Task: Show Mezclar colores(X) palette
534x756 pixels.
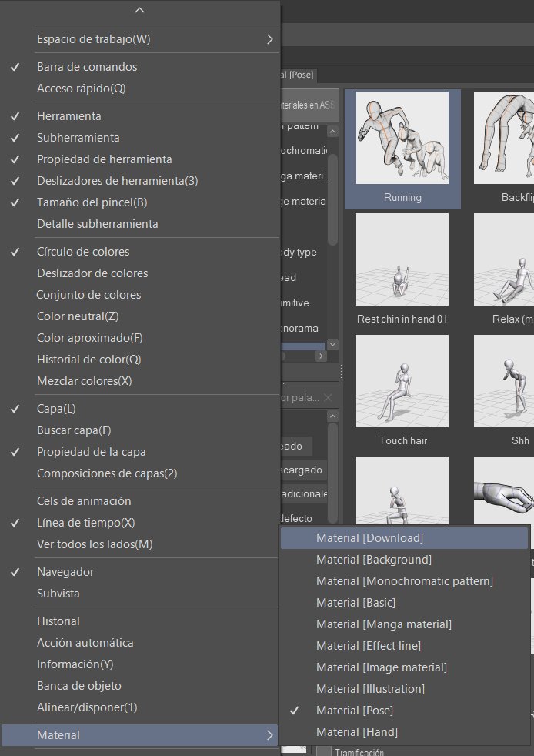Action: tap(140, 381)
